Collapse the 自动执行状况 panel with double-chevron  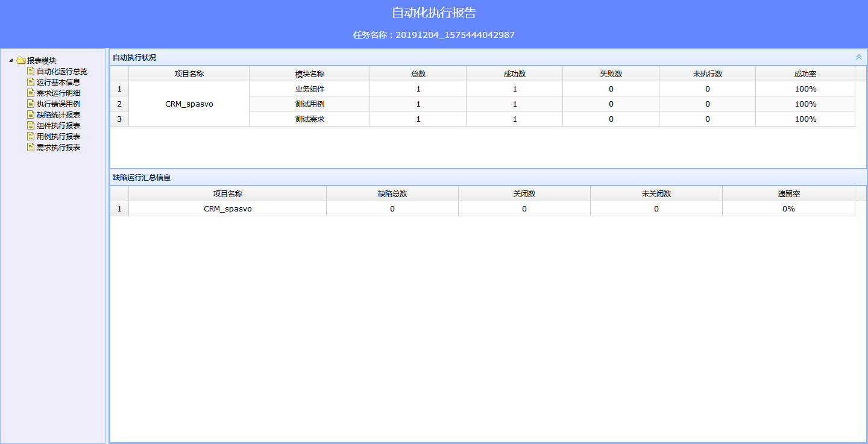(x=859, y=57)
